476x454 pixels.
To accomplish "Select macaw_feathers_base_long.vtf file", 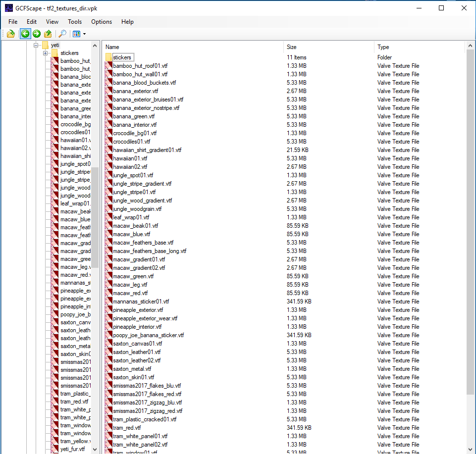I will point(150,251).
